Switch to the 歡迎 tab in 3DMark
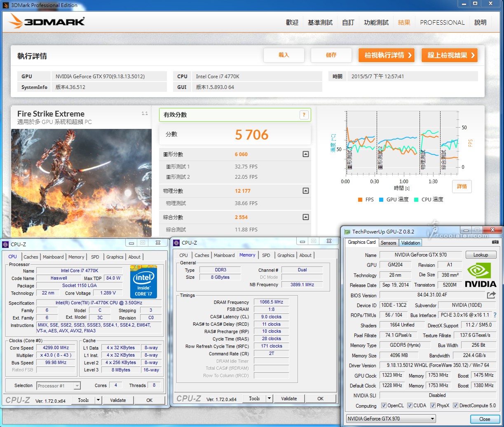Image resolution: width=504 pixels, height=427 pixels. [x=292, y=22]
